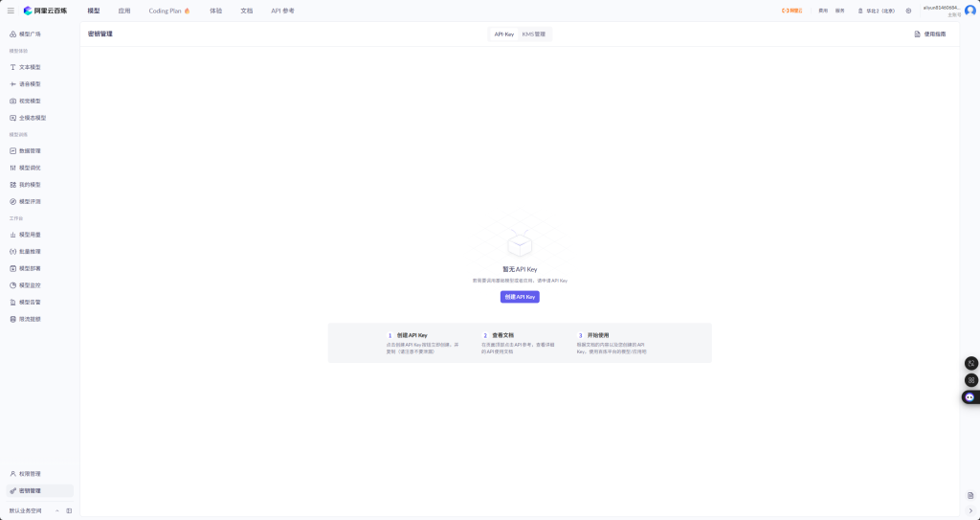This screenshot has height=520, width=980.
Task: Open the 使用指南 link
Action: click(929, 34)
